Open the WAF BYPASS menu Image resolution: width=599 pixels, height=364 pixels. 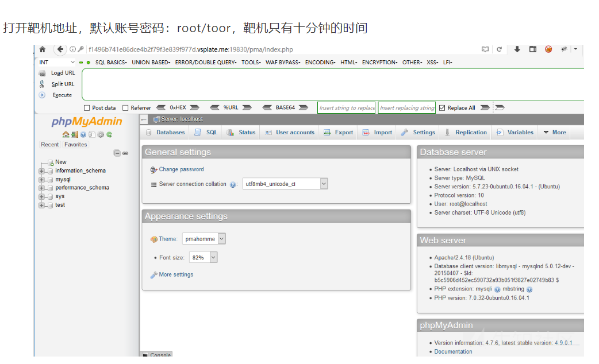283,62
